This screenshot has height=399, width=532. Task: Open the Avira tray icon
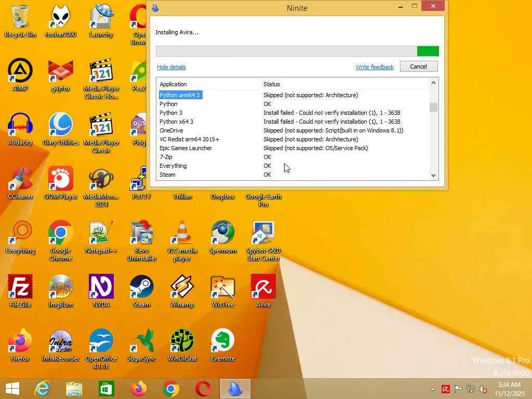pyautogui.click(x=445, y=389)
